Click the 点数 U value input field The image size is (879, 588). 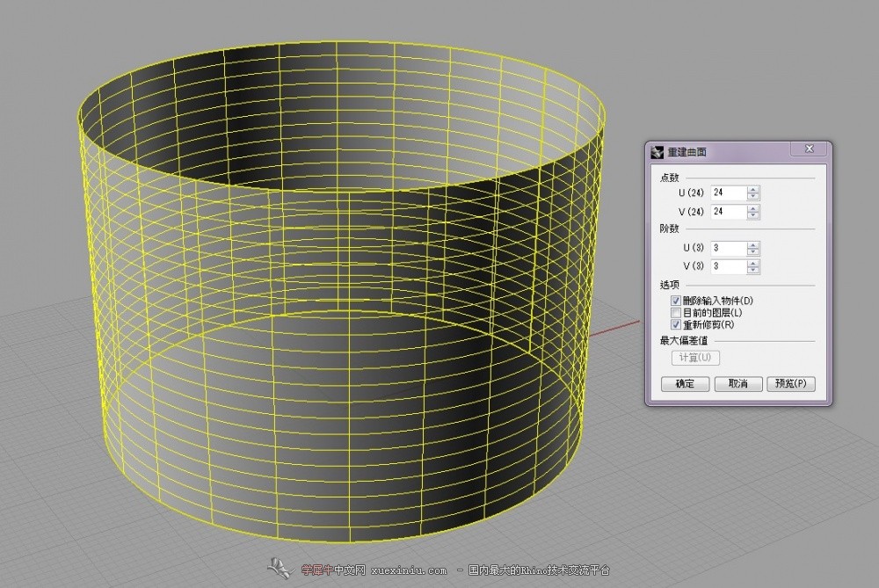click(x=729, y=192)
